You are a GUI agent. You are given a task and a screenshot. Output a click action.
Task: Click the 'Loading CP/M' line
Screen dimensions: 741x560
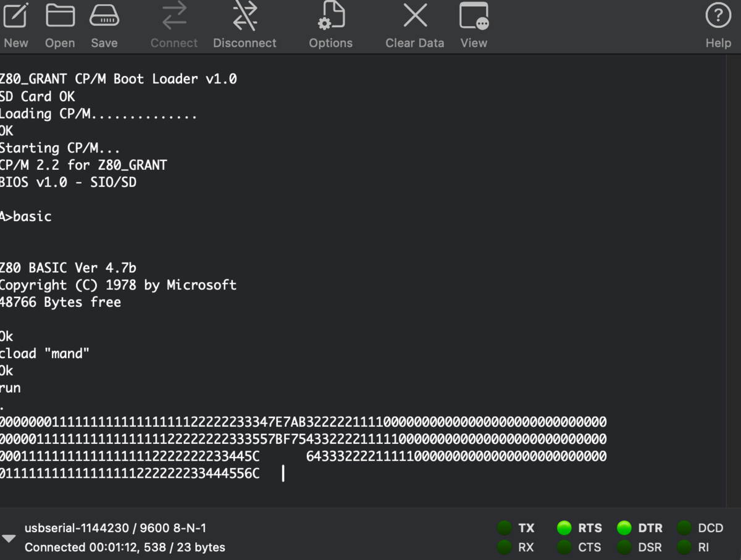pyautogui.click(x=98, y=114)
